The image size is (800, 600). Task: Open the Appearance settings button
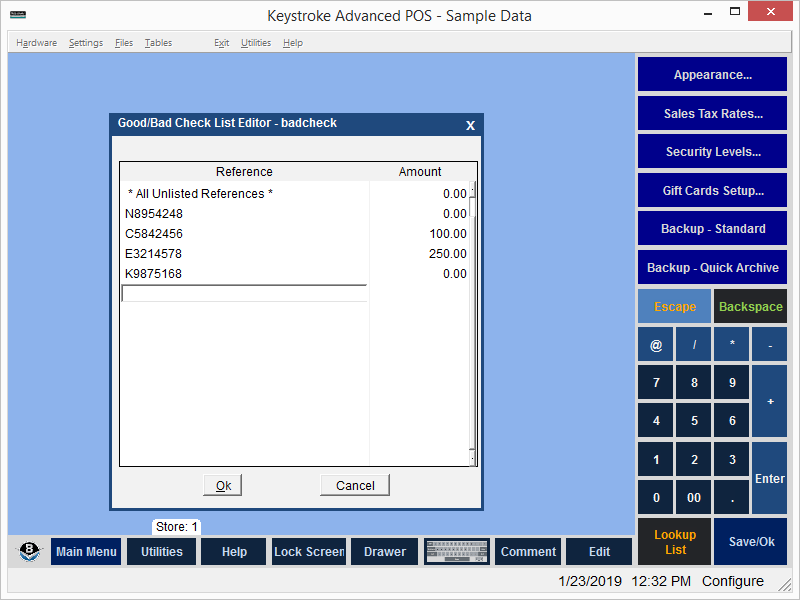coord(712,74)
